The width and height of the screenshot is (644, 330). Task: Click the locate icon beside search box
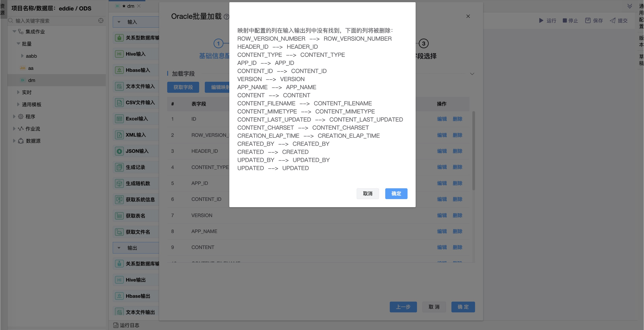101,21
